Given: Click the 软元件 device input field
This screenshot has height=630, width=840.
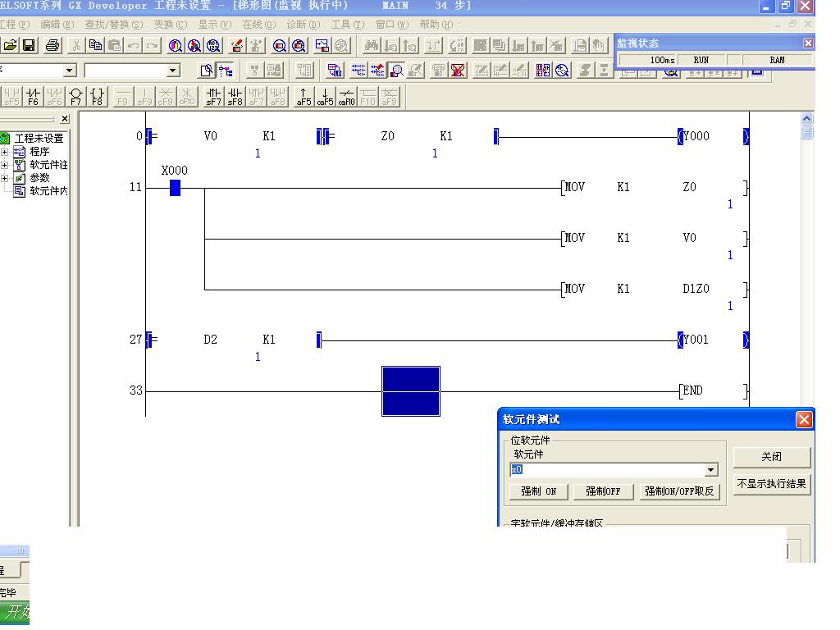Looking at the screenshot, I should [x=607, y=470].
